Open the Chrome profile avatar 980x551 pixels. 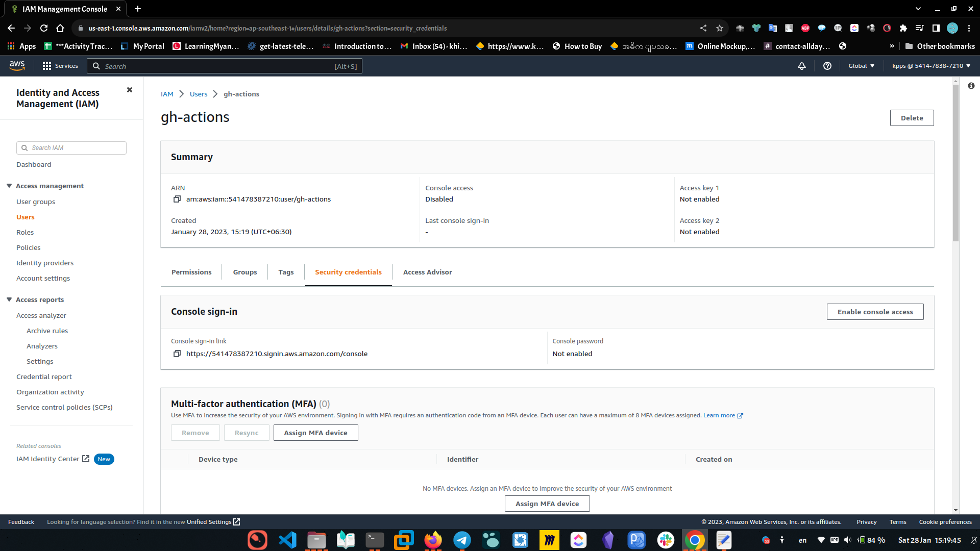coord(952,28)
